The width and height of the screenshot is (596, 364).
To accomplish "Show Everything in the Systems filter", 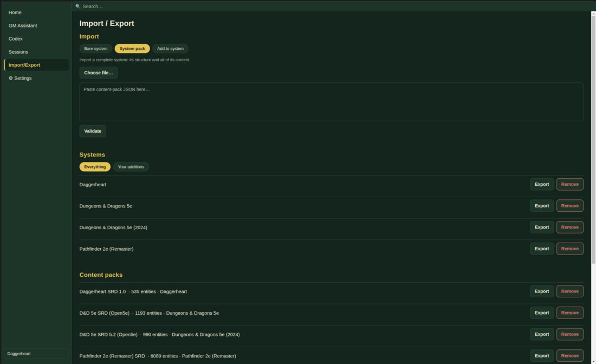I will point(95,167).
